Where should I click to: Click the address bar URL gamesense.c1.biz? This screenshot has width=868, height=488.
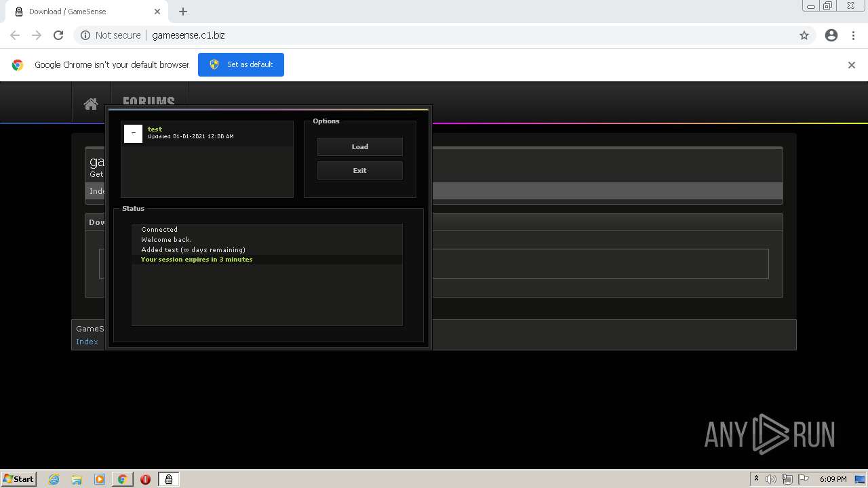tap(189, 35)
